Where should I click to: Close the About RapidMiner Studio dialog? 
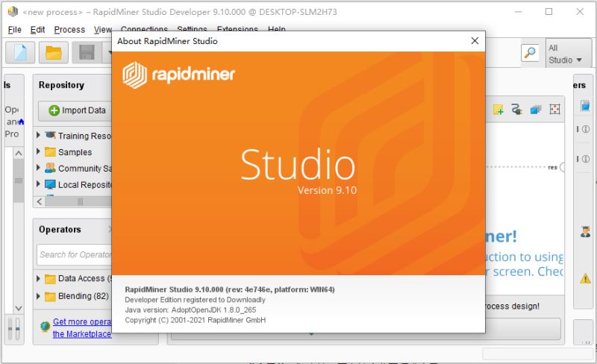coord(473,41)
